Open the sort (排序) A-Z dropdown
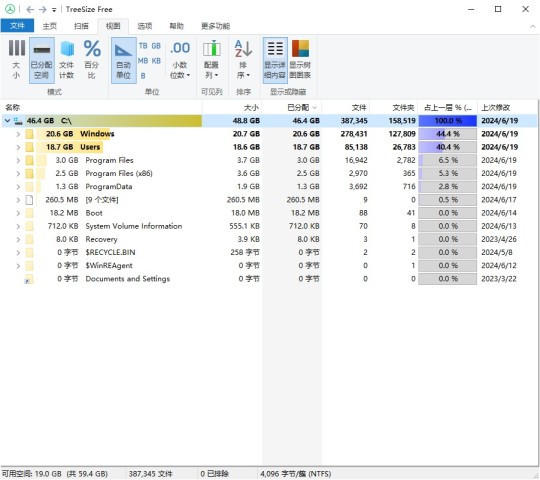The image size is (540, 480). [243, 60]
